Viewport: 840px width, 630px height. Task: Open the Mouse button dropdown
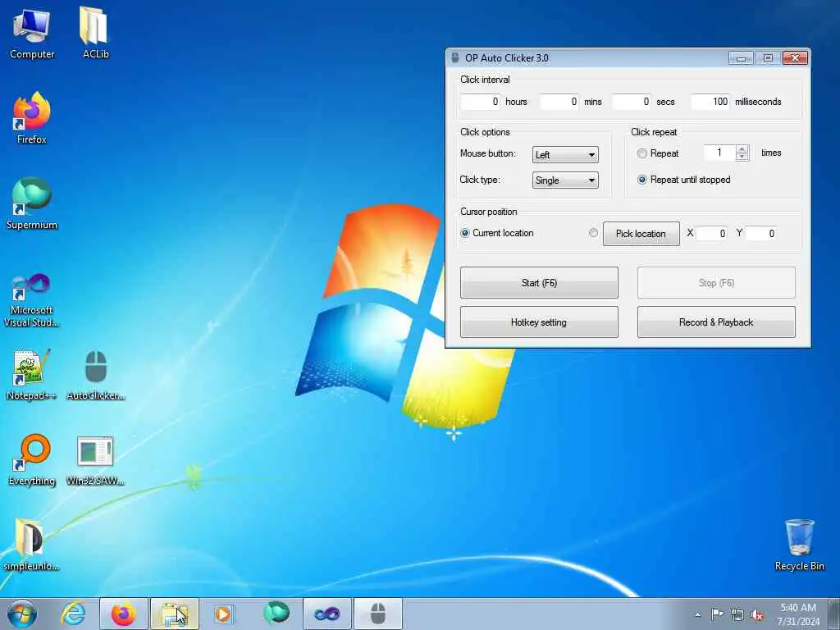565,155
